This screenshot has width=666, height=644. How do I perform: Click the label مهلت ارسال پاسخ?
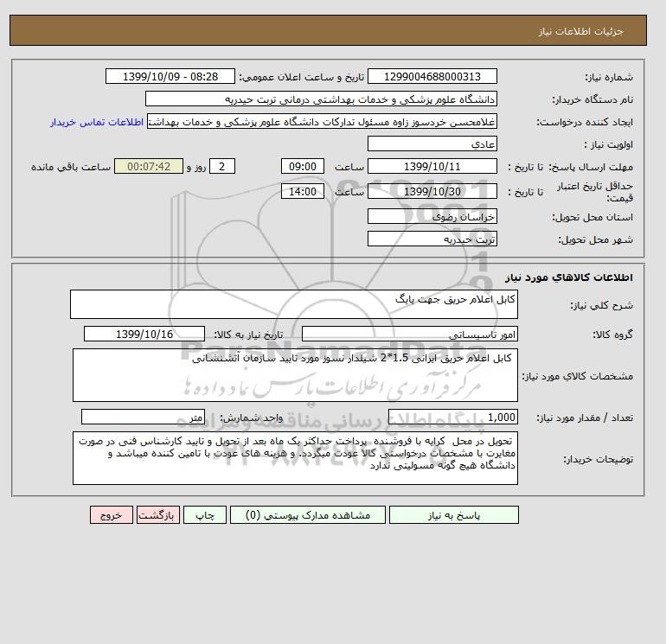591,167
